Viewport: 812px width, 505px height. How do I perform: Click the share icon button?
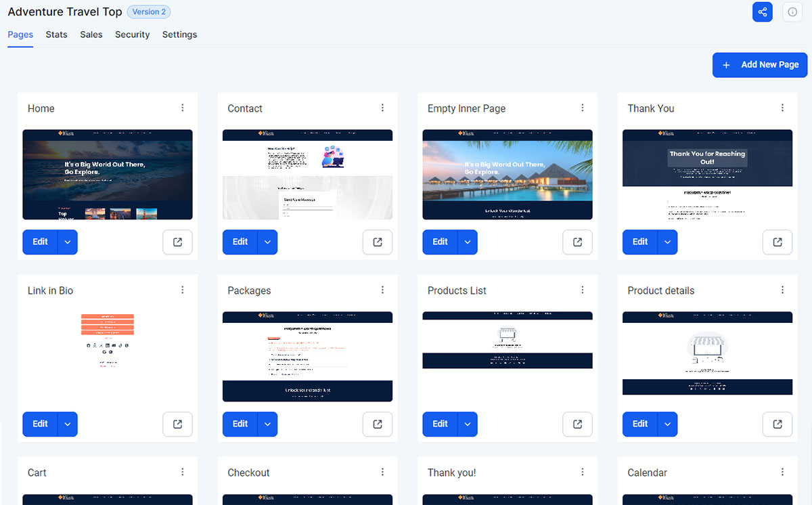pyautogui.click(x=763, y=12)
